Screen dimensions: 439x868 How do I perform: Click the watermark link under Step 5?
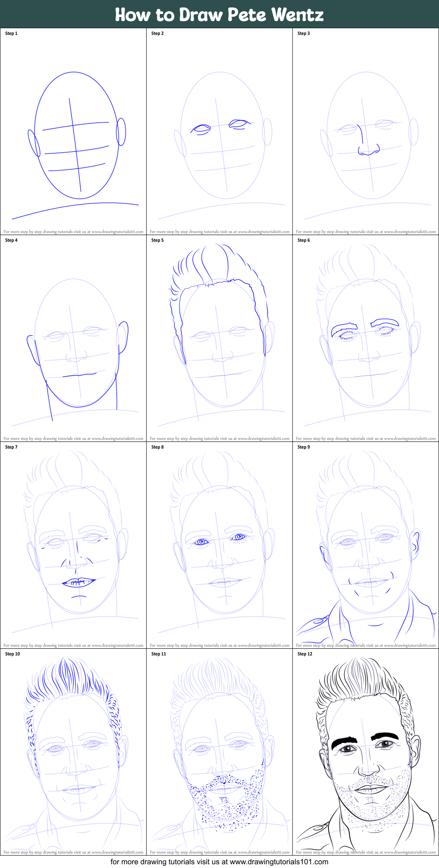click(x=219, y=439)
